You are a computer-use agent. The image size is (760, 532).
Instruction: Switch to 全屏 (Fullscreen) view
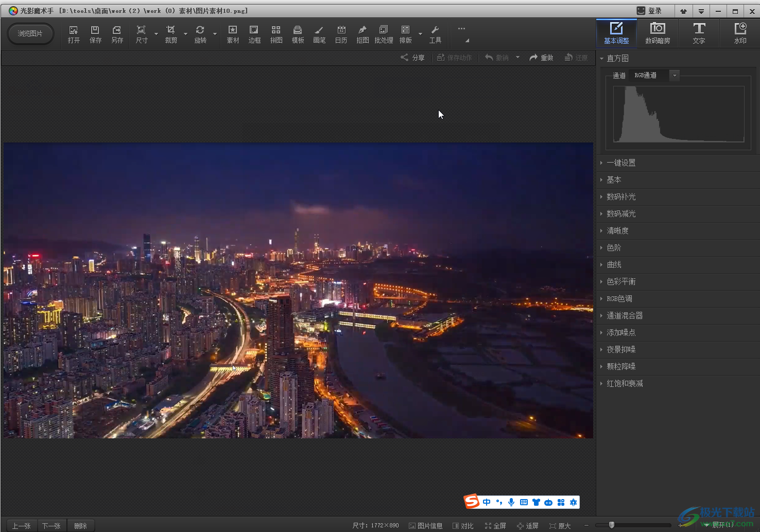point(495,526)
